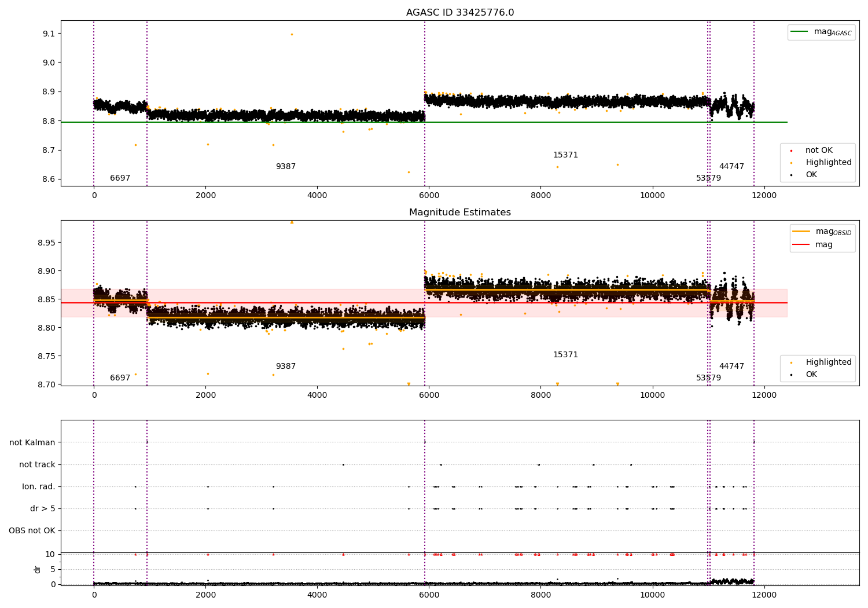
Task: Click obsid label 44747 in Magnitude Estimates plot
Action: (731, 367)
